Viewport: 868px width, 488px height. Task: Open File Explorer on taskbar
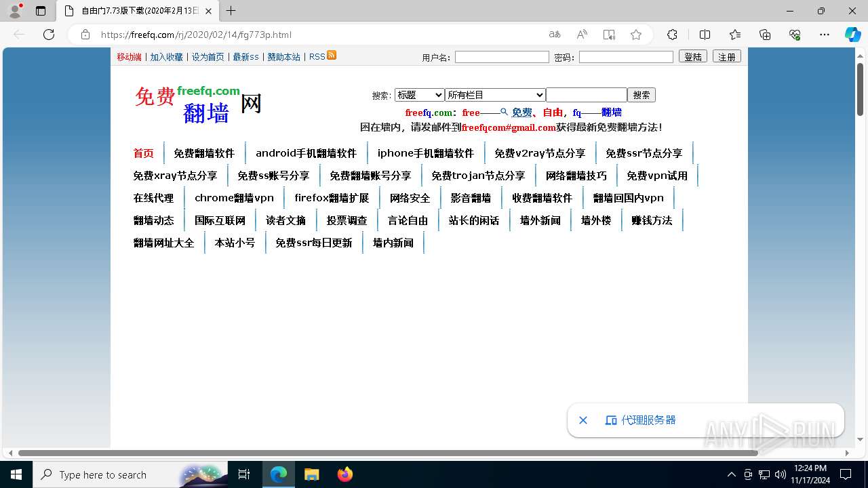click(x=311, y=474)
